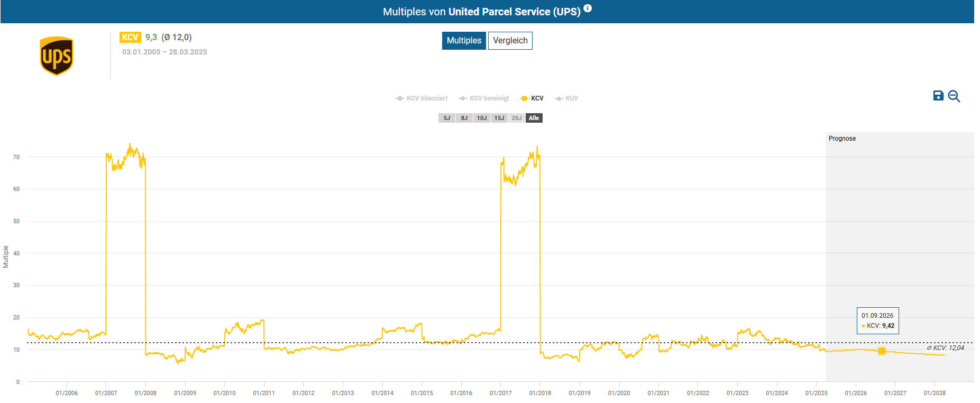Click the info icon beside the title
Viewport: 980px width, 403px height.
pyautogui.click(x=588, y=8)
